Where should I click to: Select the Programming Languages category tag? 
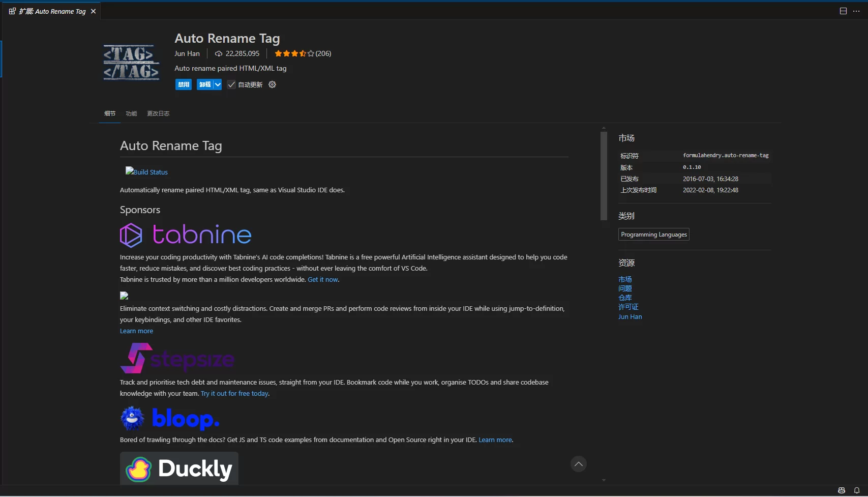[654, 235]
